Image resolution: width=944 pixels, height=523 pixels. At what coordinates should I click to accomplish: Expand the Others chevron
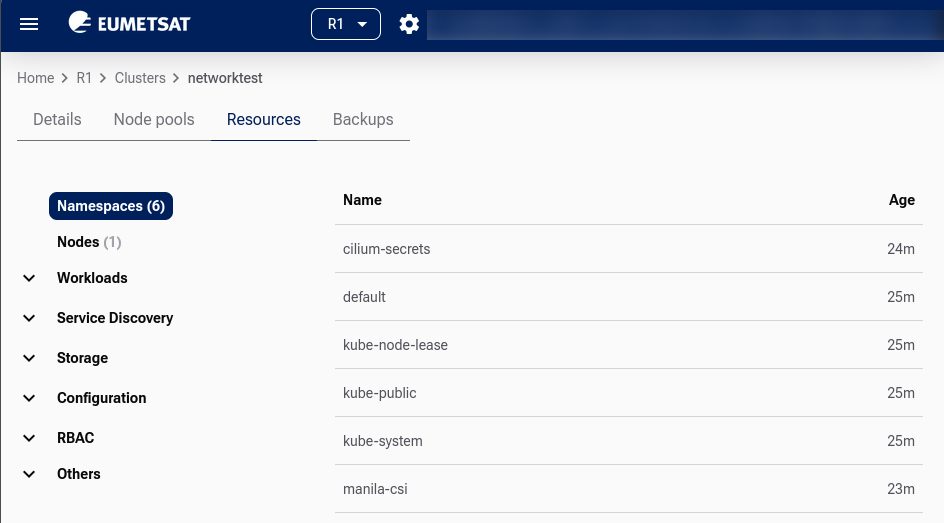point(29,474)
